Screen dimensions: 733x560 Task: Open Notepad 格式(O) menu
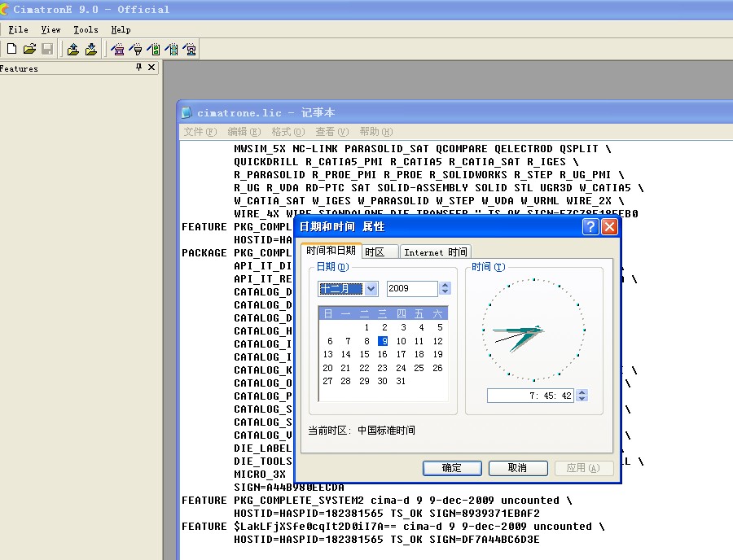click(288, 132)
